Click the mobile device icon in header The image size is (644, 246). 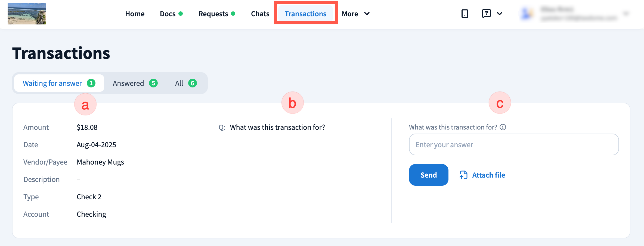tap(465, 14)
